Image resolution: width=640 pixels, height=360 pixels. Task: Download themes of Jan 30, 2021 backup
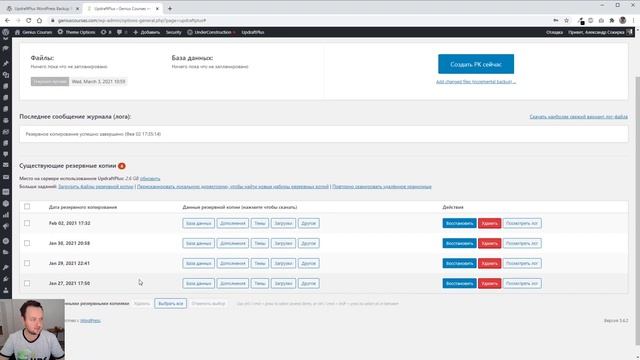click(260, 243)
